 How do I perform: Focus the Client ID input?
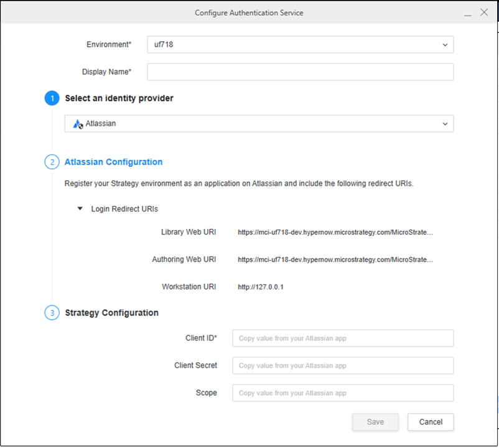(342, 338)
